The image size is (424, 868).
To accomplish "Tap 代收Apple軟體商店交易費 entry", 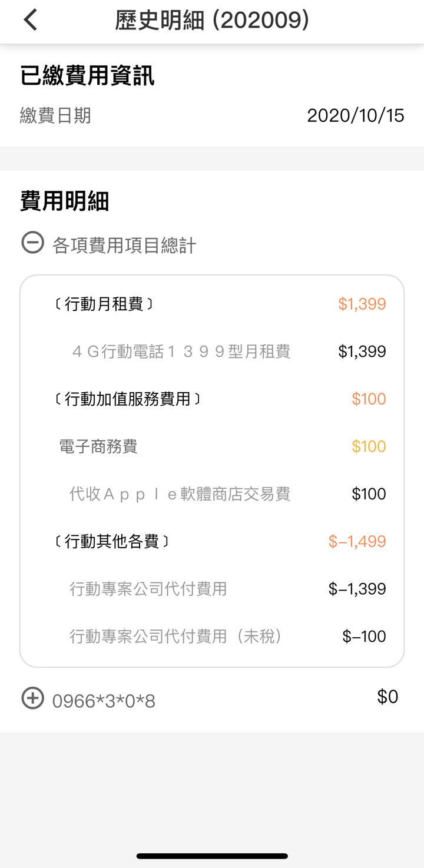I will [x=180, y=493].
